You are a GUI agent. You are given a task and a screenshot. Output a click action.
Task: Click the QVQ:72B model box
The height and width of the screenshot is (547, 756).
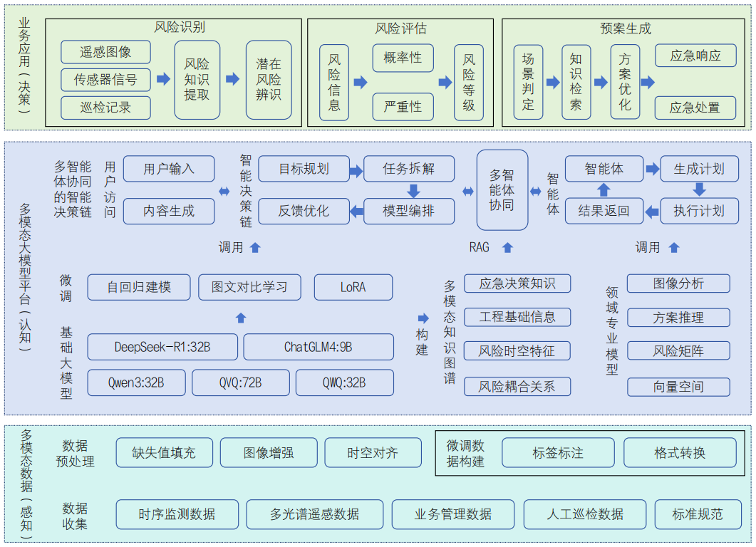241,382
